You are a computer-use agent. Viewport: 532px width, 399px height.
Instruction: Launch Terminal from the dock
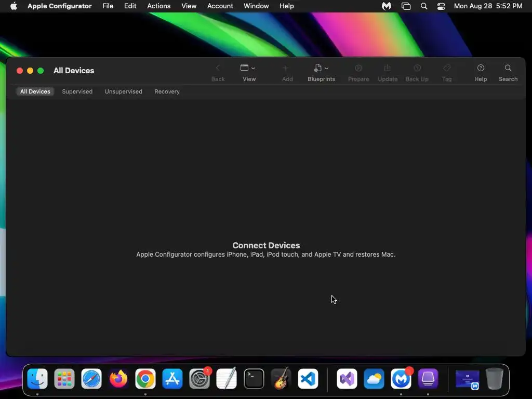pyautogui.click(x=254, y=378)
